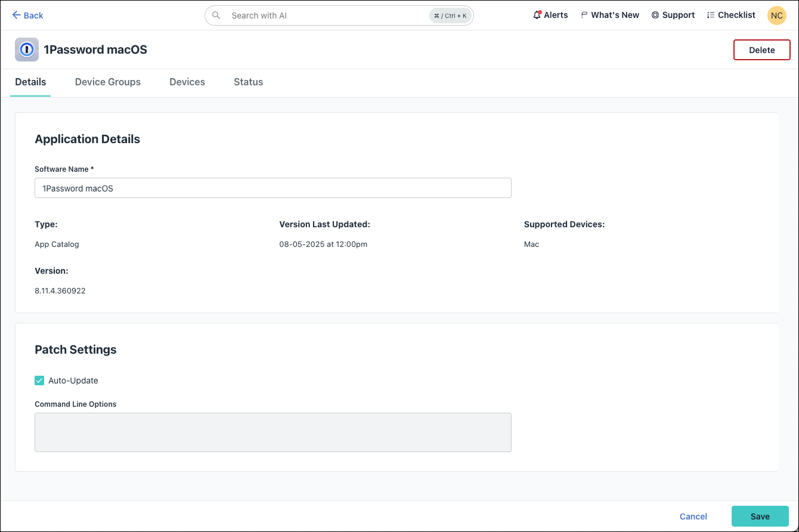Click the search magnifier icon
Image resolution: width=799 pixels, height=532 pixels.
point(216,16)
